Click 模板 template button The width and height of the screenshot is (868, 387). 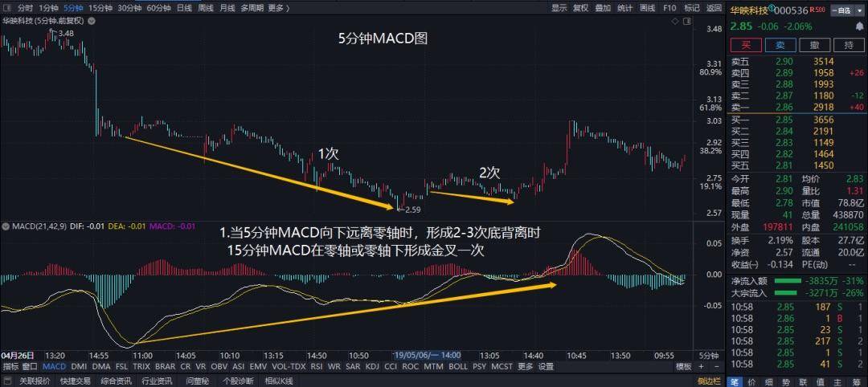tap(684, 366)
